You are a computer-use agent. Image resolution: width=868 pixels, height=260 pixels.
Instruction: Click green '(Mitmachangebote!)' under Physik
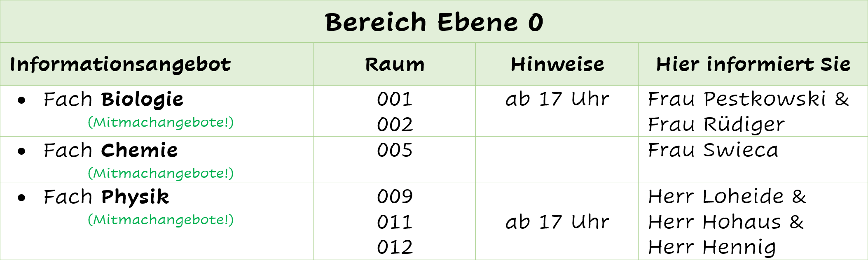coord(161,220)
